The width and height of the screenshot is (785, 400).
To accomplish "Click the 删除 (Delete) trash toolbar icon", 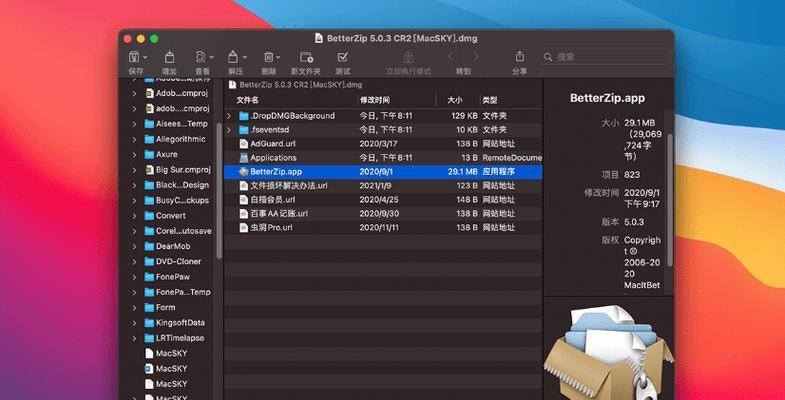I will coord(269,57).
